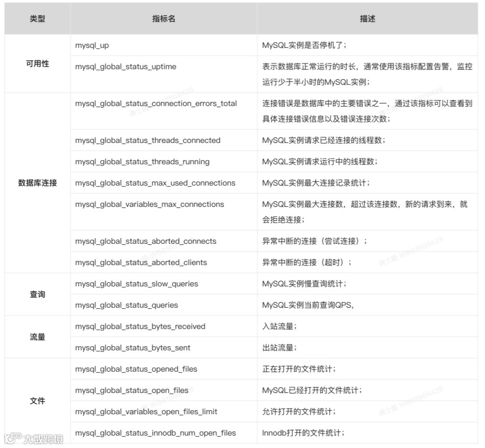Click the 入站流量 description

tap(279, 327)
